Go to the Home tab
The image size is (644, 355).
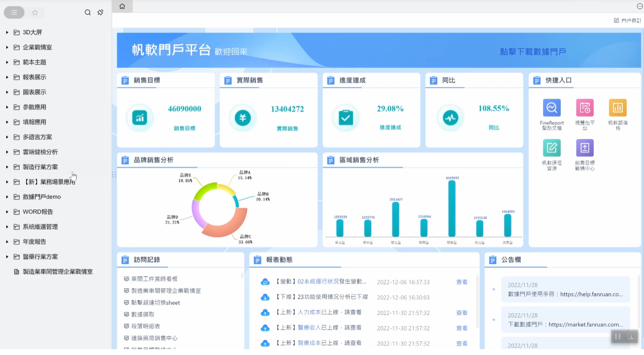click(x=122, y=6)
